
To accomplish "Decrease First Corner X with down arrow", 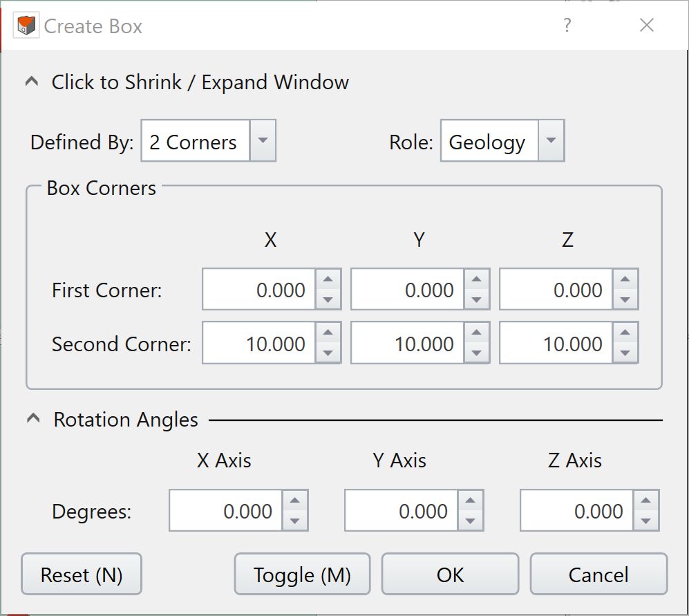I will [x=328, y=299].
